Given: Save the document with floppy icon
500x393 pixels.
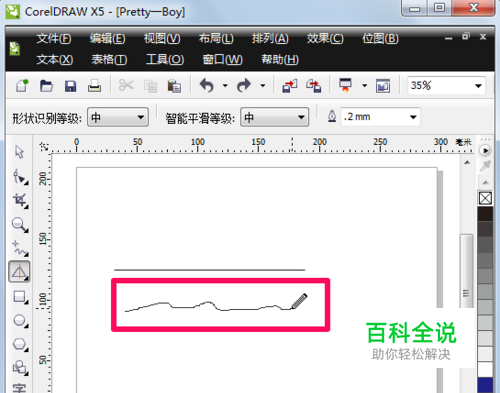Looking at the screenshot, I should tap(70, 86).
